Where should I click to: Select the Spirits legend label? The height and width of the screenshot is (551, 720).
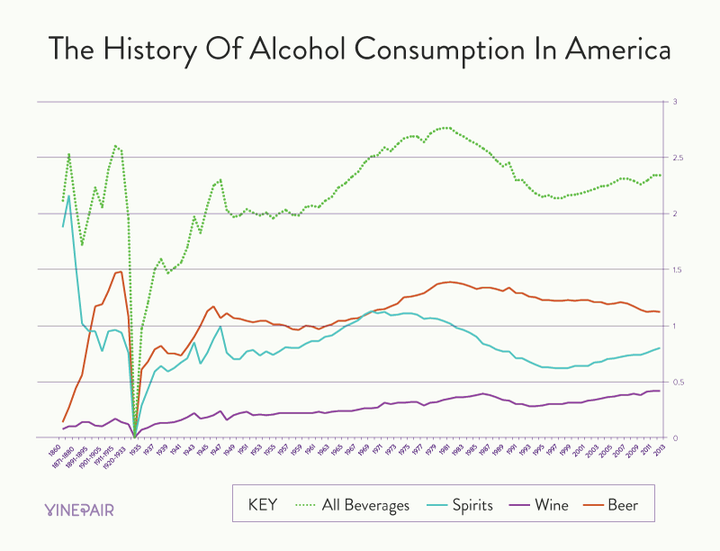click(472, 506)
